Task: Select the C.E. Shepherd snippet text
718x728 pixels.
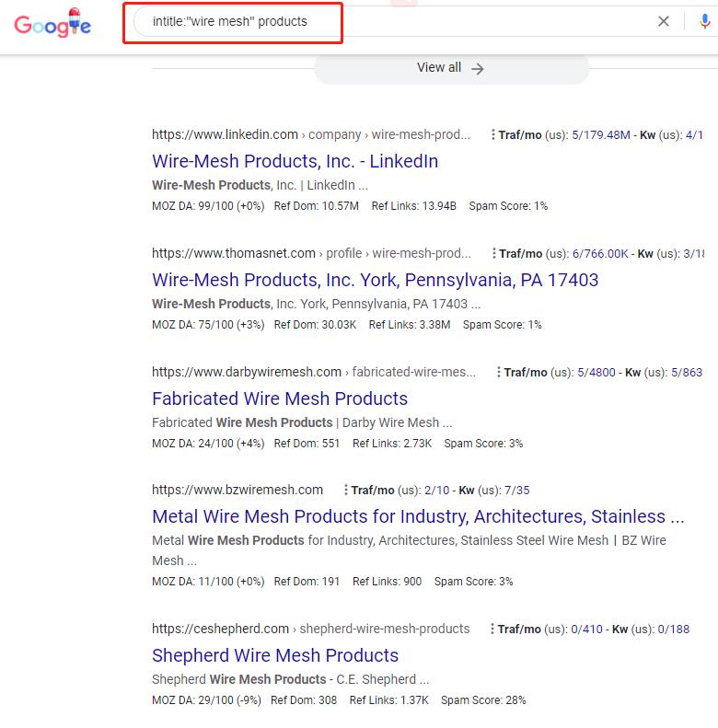Action: 290,679
